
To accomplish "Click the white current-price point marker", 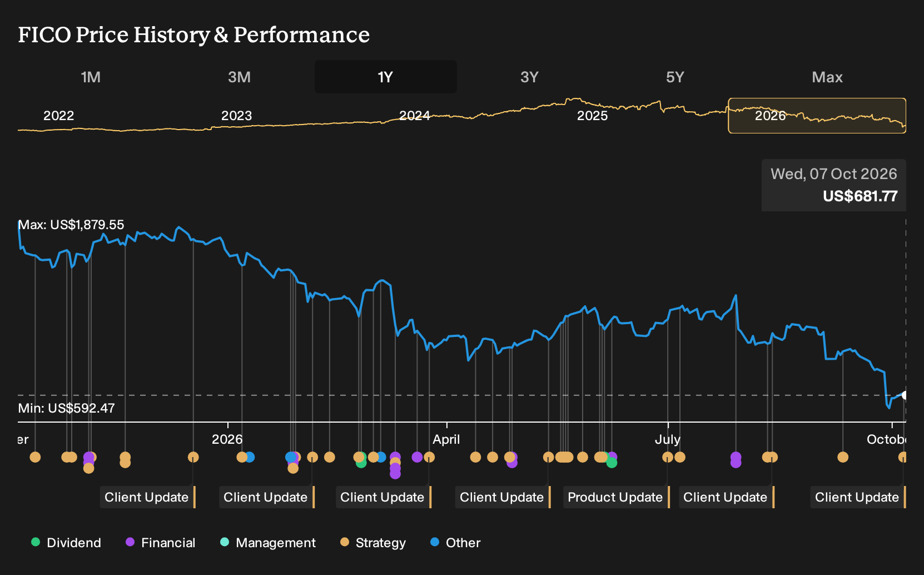I will (905, 395).
